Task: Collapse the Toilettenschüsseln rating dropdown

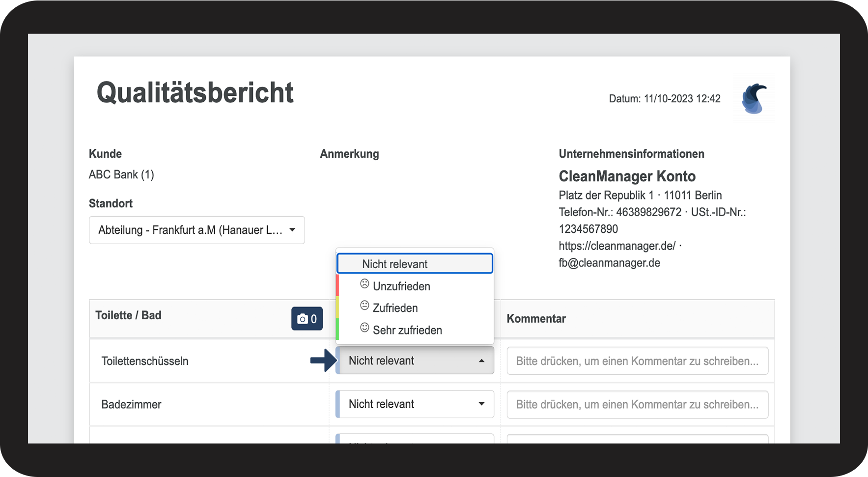Action: 415,361
